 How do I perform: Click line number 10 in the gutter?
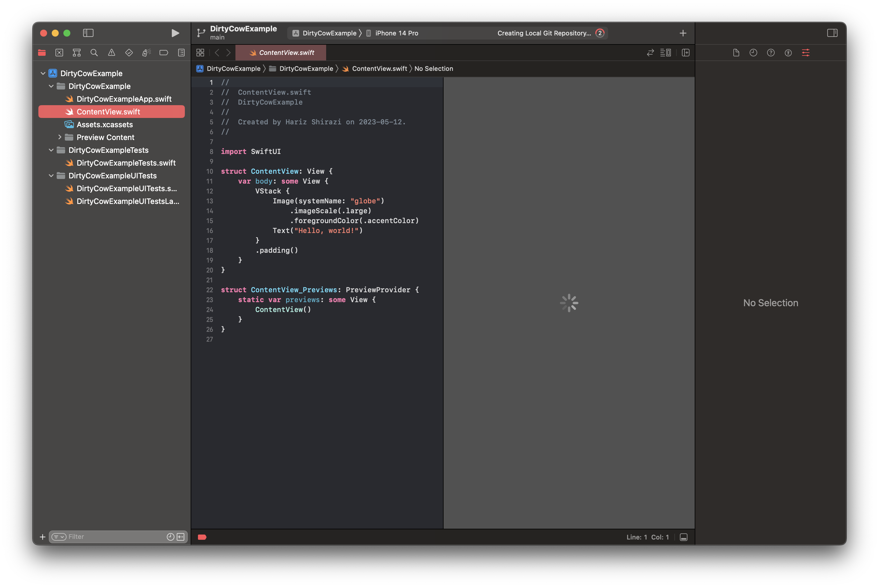(209, 171)
